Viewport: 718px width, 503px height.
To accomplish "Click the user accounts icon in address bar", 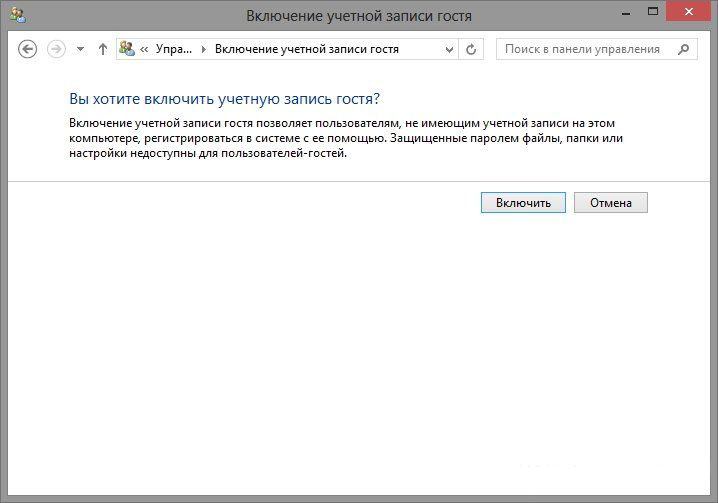I will click(x=128, y=49).
